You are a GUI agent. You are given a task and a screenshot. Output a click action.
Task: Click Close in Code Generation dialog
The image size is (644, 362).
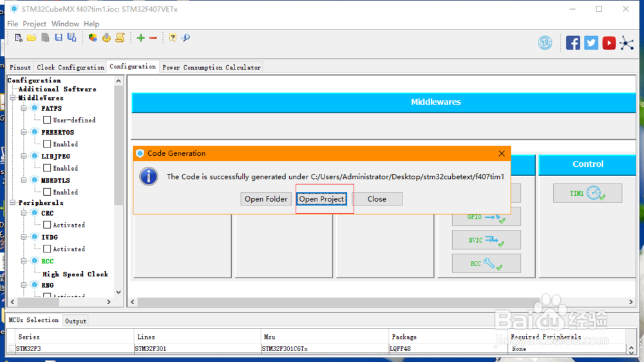377,199
